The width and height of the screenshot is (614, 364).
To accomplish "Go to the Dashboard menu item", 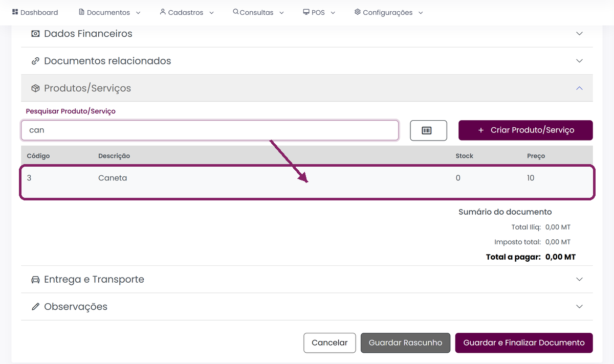I will 35,12.
